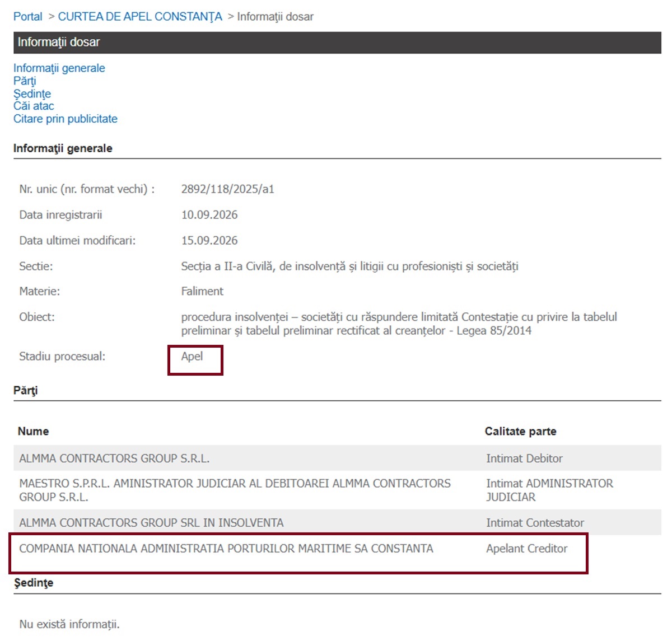Screen dimensions: 672x641
Task: Click the Nu există informații message
Action: (x=69, y=624)
